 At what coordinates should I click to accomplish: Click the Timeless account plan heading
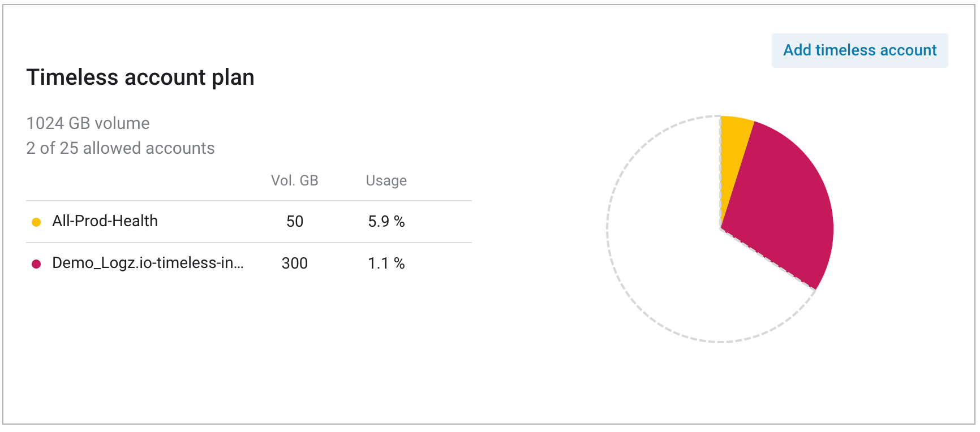(x=140, y=77)
